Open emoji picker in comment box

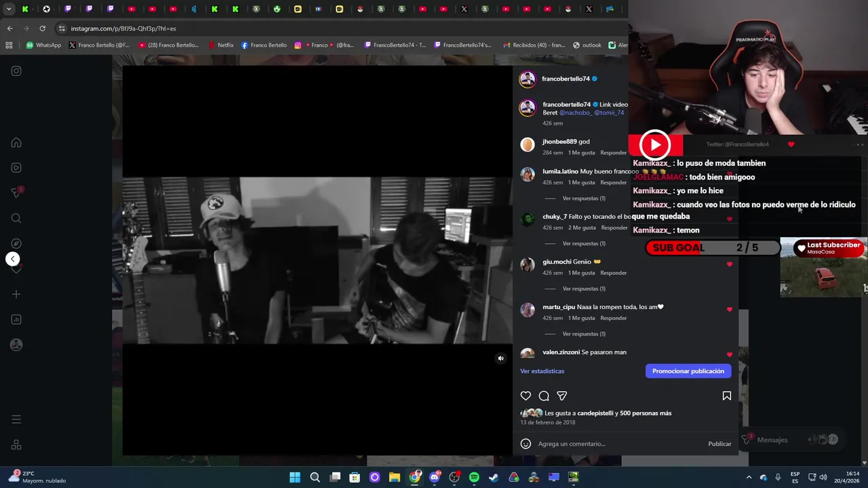(526, 444)
